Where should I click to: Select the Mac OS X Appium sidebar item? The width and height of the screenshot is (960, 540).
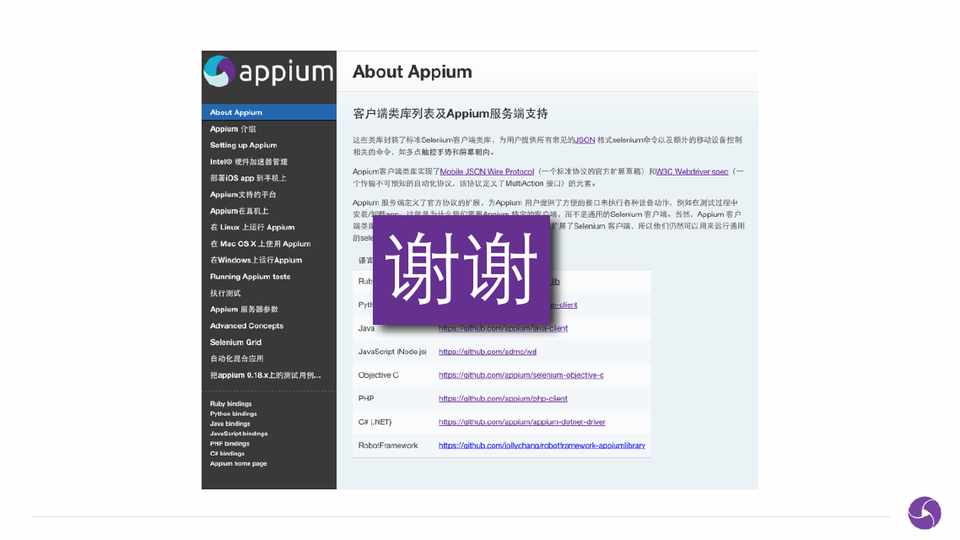pyautogui.click(x=260, y=244)
